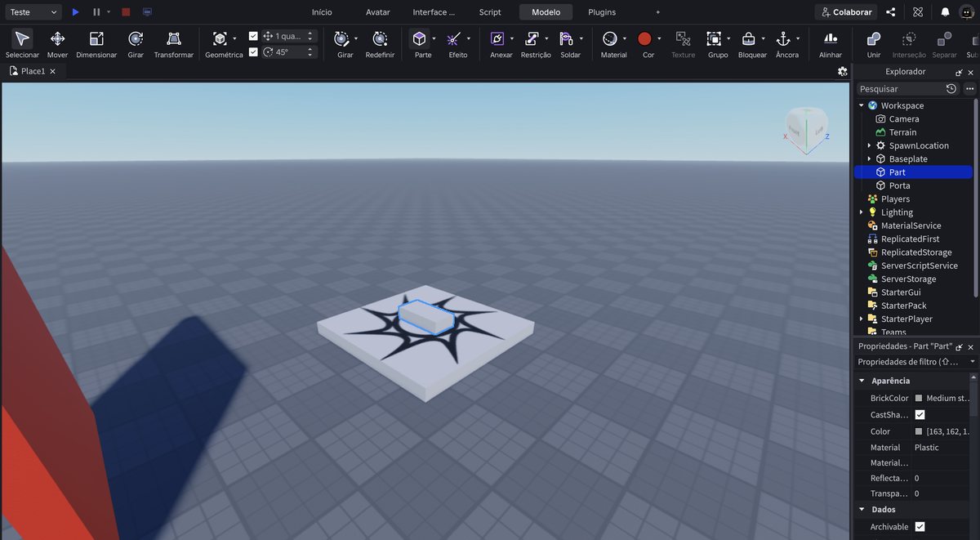Insert a new Parte cube
The image size is (980, 540).
click(x=419, y=38)
